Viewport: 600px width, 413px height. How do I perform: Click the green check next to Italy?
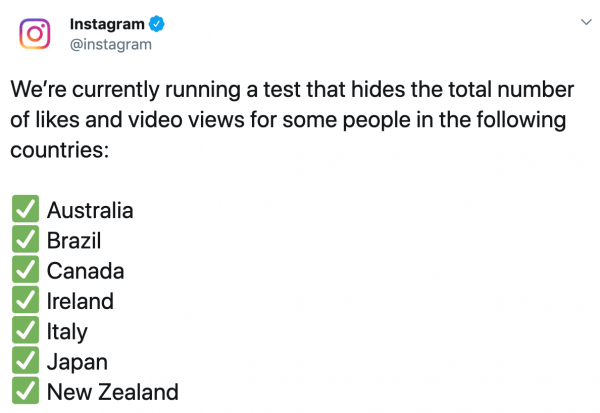pyautogui.click(x=25, y=330)
